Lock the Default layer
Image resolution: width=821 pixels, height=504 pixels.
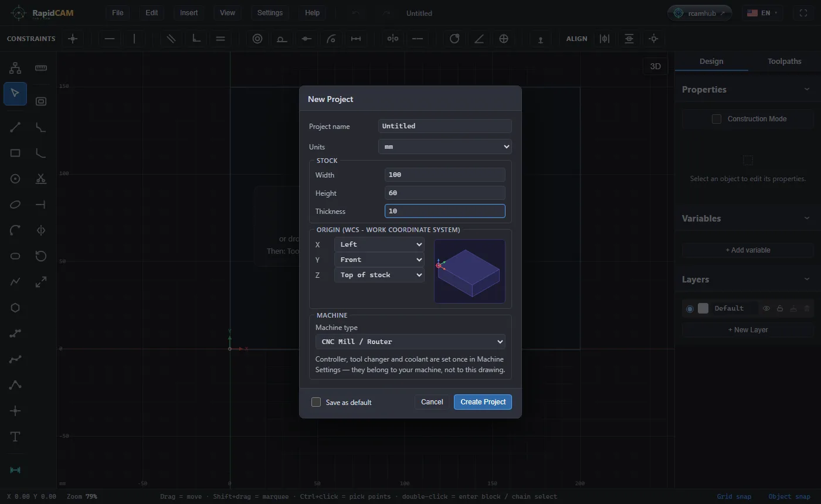coord(780,308)
